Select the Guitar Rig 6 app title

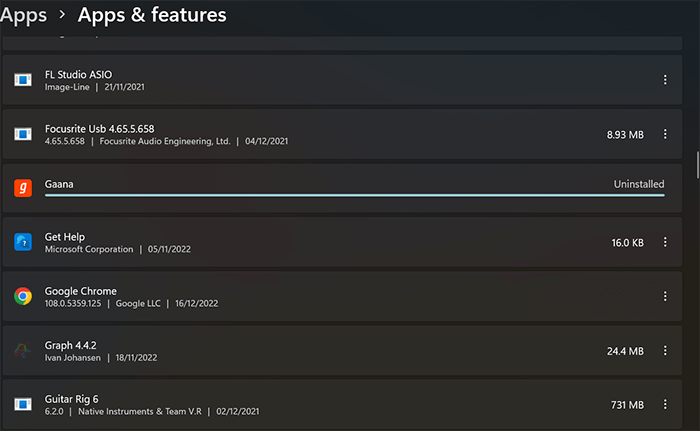coord(71,399)
